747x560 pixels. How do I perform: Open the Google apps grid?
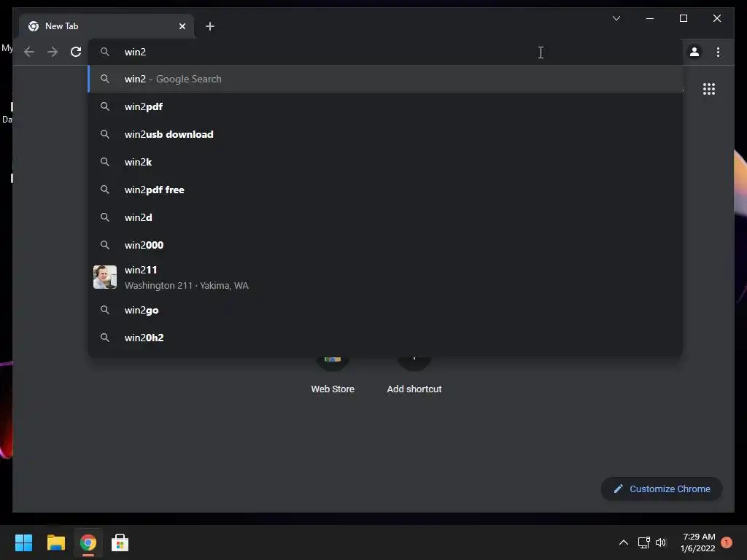point(709,89)
